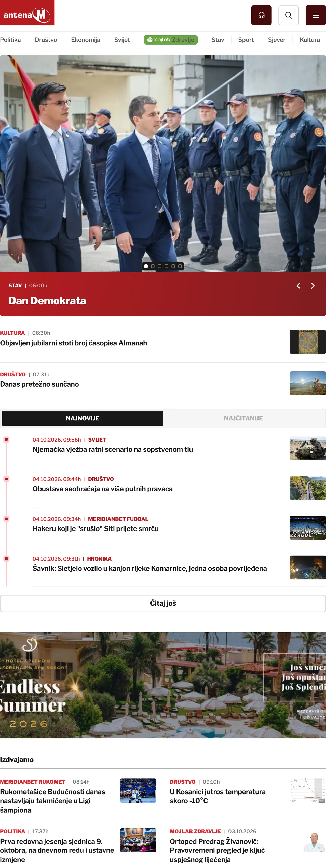Image resolution: width=326 pixels, height=868 pixels.
Task: Open the Ekonomija section
Action: 85,40
